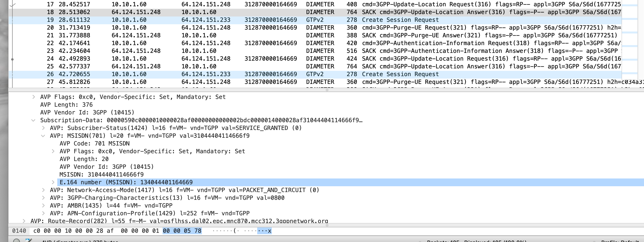Select the AVP Vendor Id: 3GPP line
The image size is (644, 242).
[87, 112]
